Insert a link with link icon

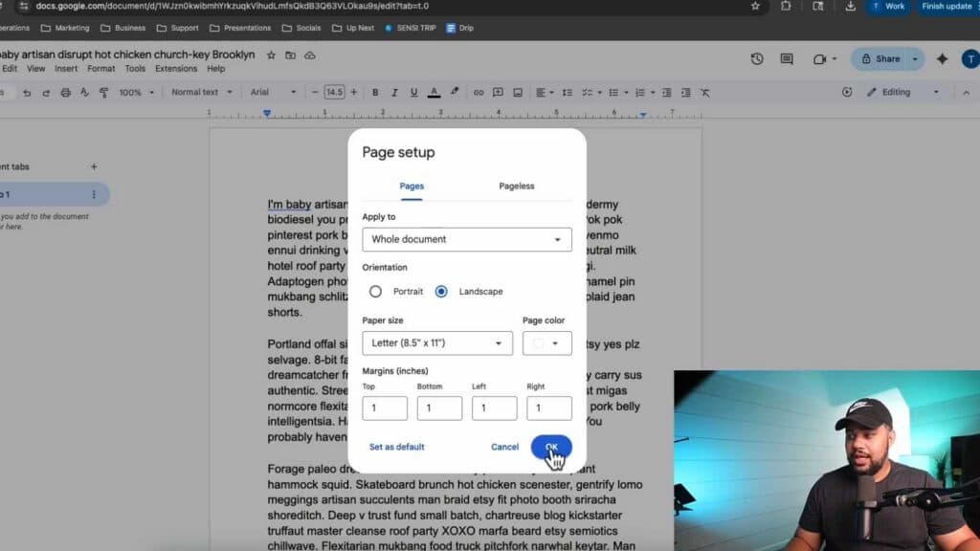pos(479,93)
